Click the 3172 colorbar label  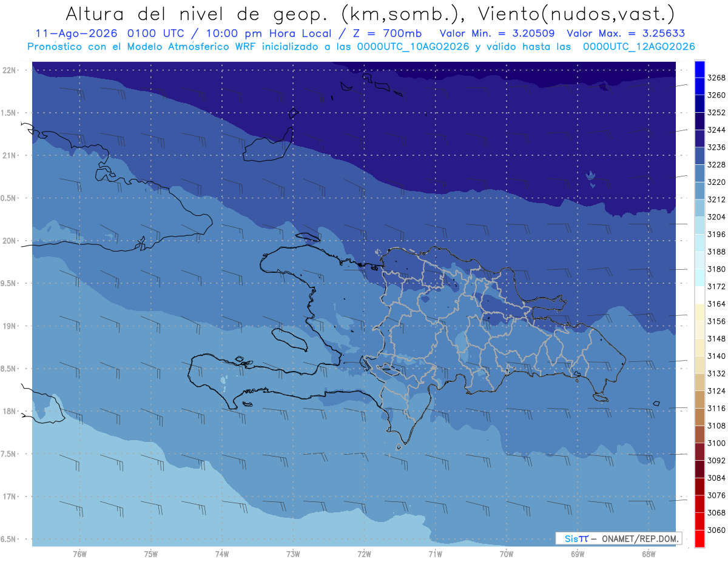tap(716, 286)
